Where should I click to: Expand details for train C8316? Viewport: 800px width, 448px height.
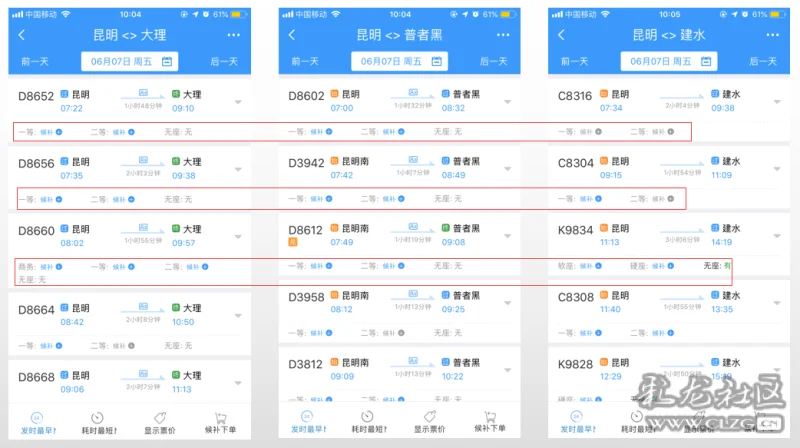pyautogui.click(x=777, y=102)
